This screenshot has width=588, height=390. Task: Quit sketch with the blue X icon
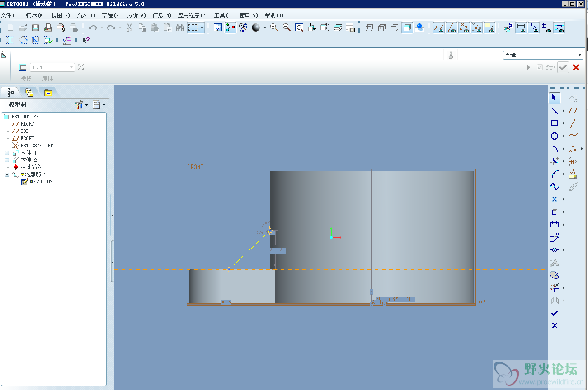(x=555, y=326)
